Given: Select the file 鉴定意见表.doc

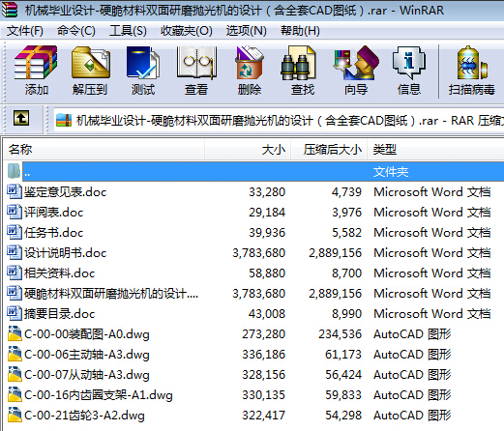Looking at the screenshot, I should tap(66, 192).
